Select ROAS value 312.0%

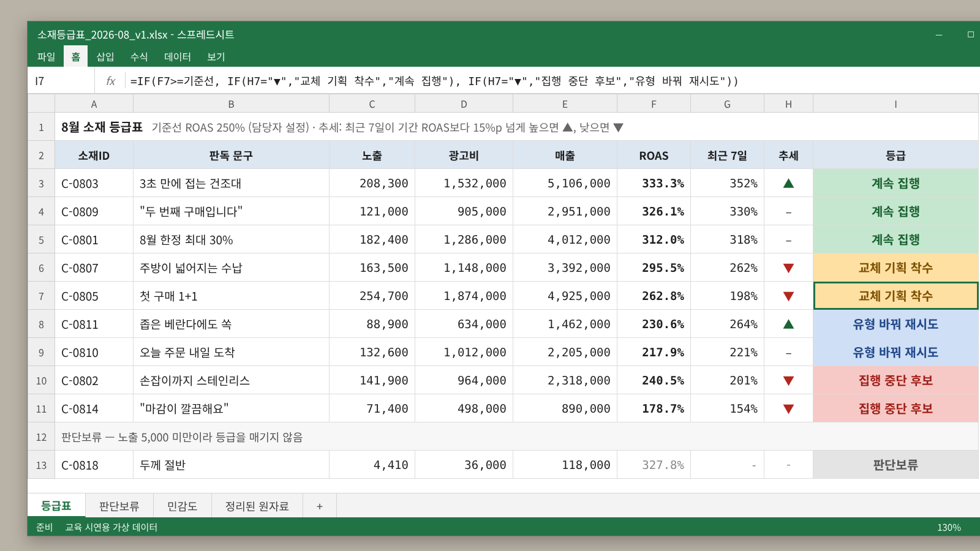click(x=654, y=240)
